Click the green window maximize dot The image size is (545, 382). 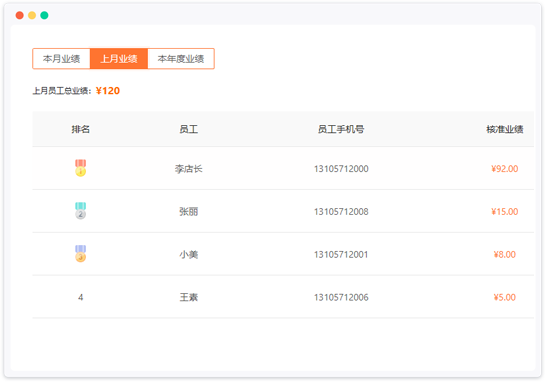pos(44,15)
